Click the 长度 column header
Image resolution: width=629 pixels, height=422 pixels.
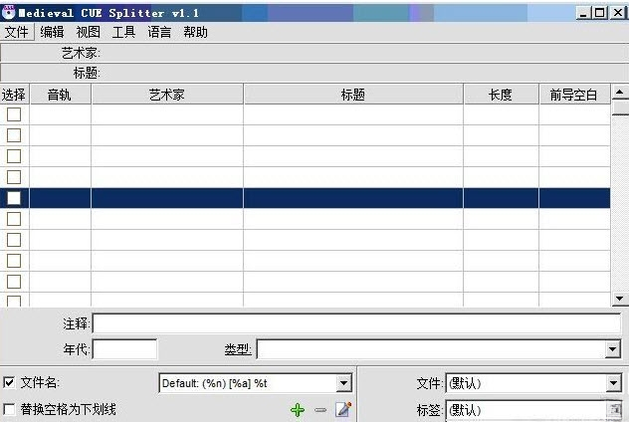coord(501,95)
